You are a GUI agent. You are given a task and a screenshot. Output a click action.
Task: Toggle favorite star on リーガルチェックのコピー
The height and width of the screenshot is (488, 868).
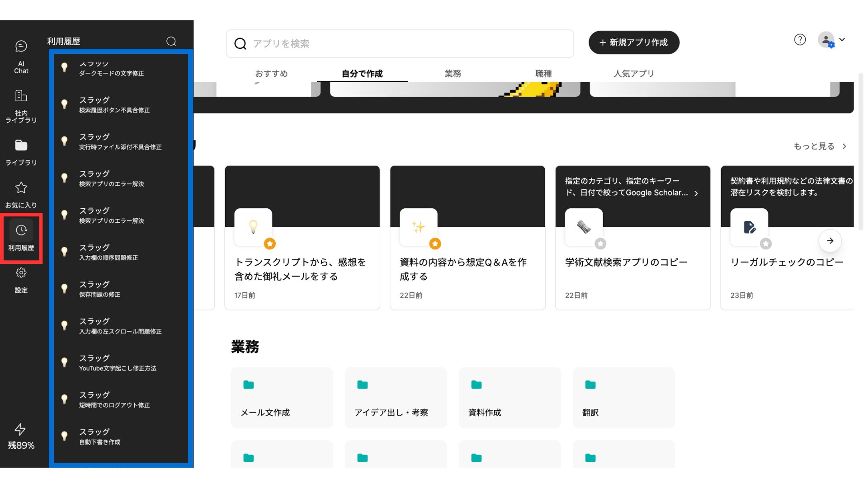[x=765, y=244]
